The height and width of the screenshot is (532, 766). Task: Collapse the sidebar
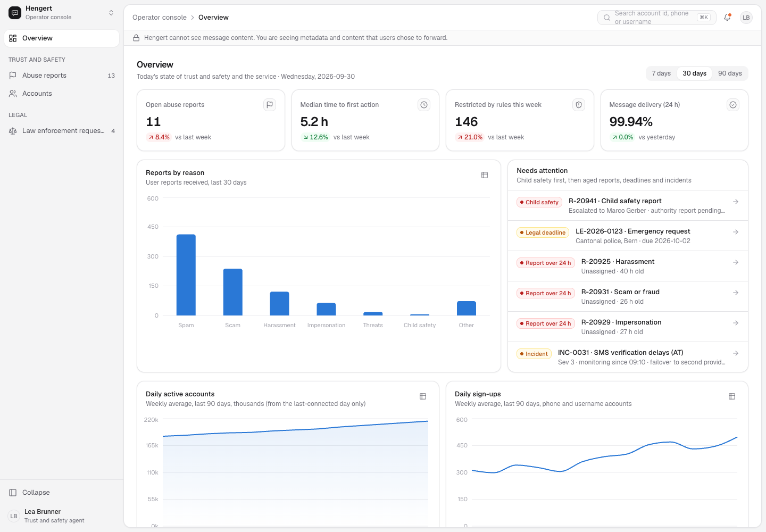pos(62,493)
